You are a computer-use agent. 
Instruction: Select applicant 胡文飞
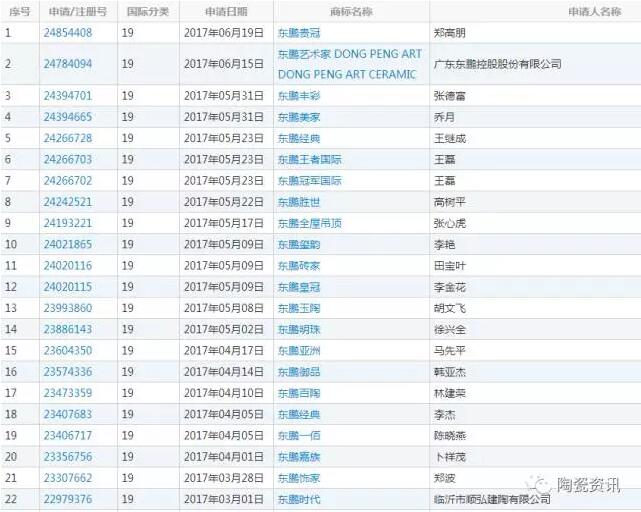click(x=450, y=308)
